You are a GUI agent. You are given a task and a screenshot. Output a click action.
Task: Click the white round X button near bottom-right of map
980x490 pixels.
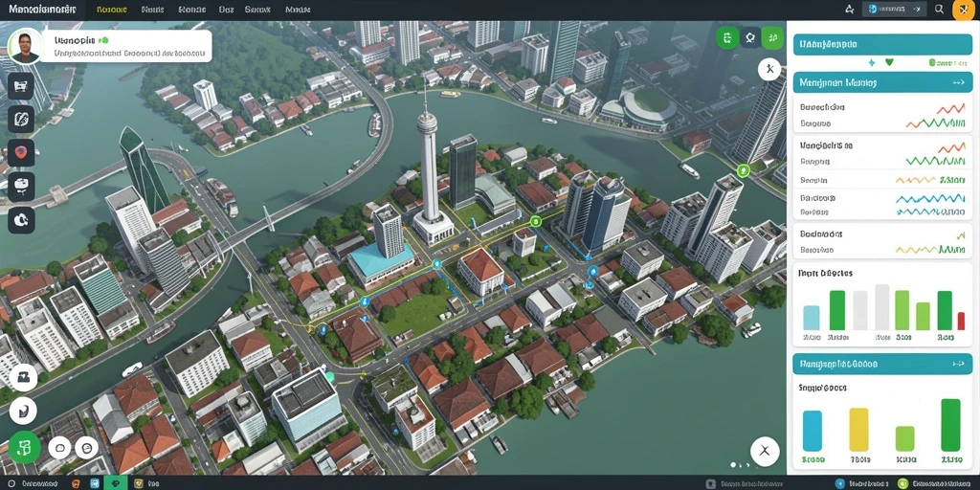pos(765,452)
